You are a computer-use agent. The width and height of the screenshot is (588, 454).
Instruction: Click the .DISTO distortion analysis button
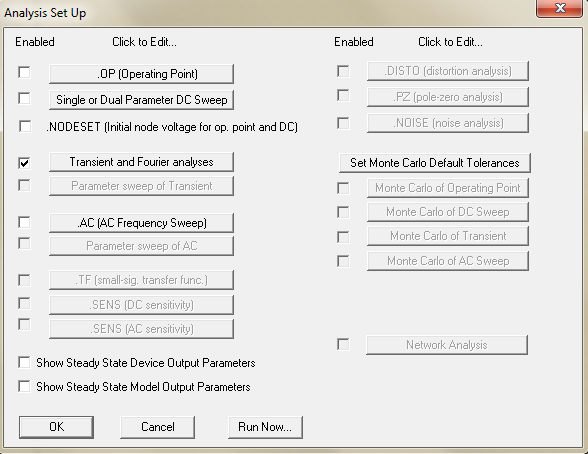(x=448, y=71)
